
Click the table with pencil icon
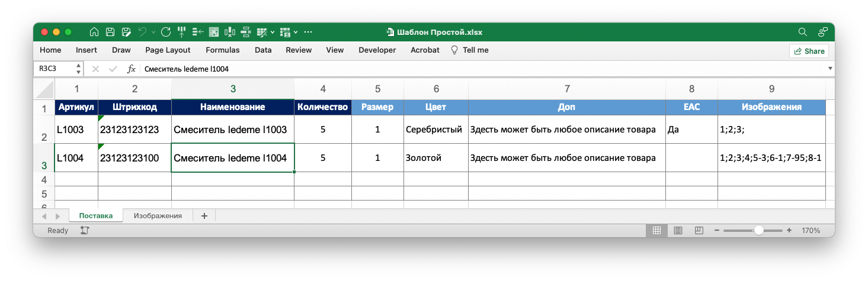pos(262,32)
